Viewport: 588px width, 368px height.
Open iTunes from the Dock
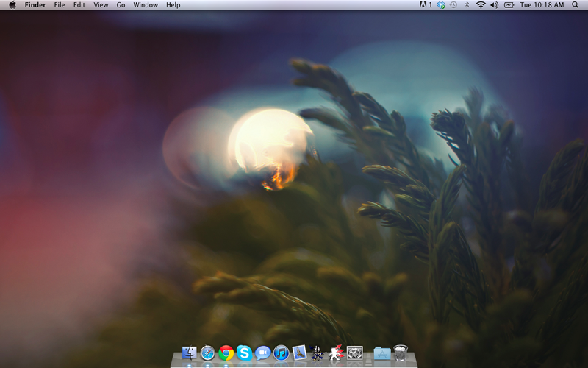(281, 353)
